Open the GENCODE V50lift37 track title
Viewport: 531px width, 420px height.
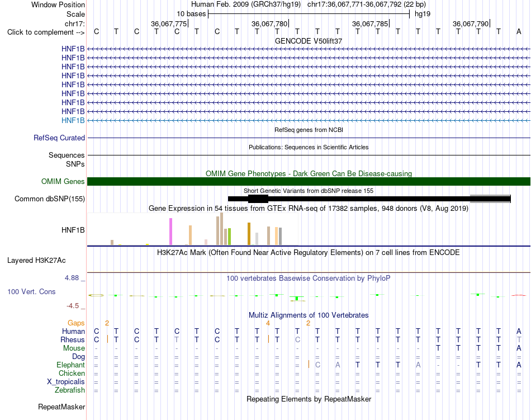click(x=309, y=41)
